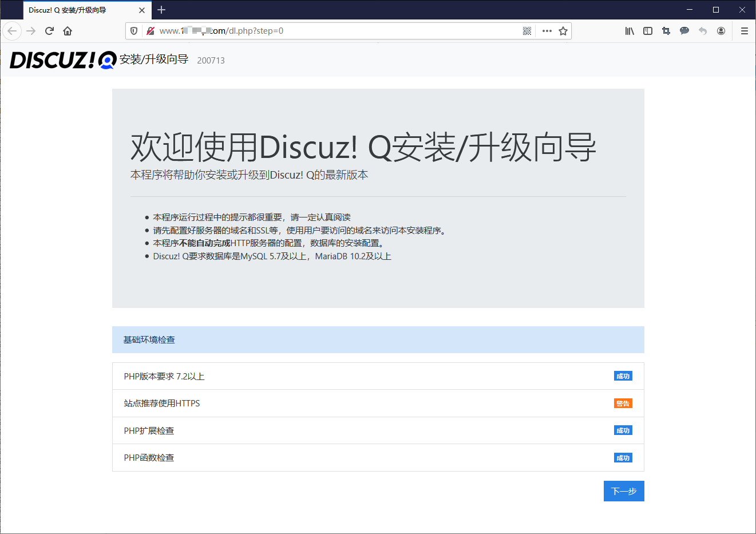Select bullet 本程序不能自动完成HTTP服务器的配置

click(x=269, y=243)
